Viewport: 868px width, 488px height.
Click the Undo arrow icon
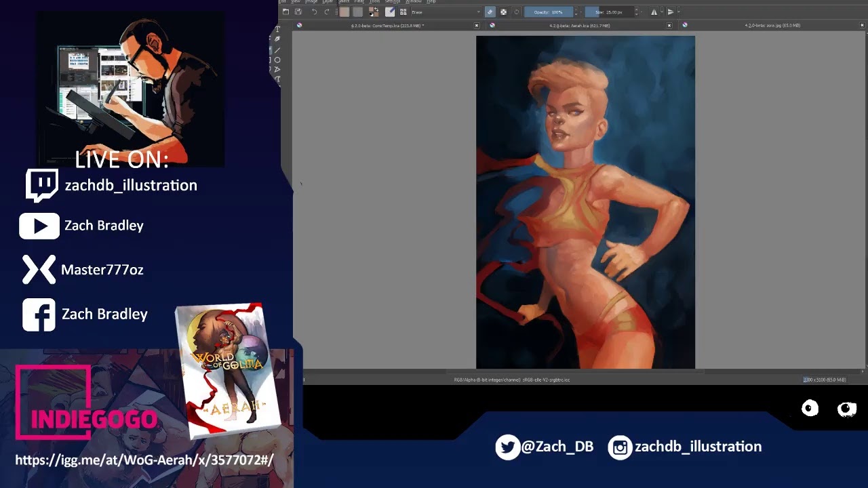pos(314,12)
